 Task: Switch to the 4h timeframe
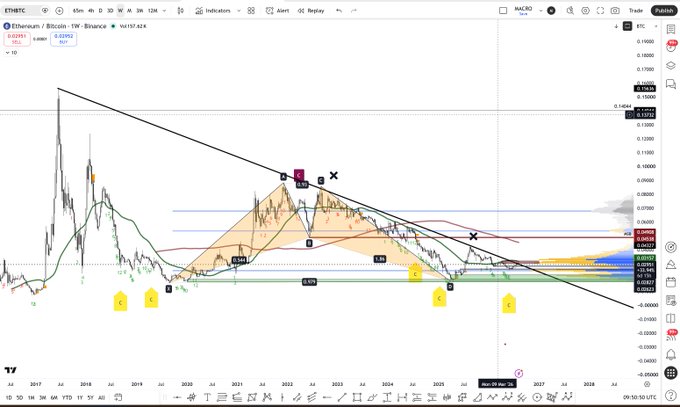pyautogui.click(x=91, y=10)
